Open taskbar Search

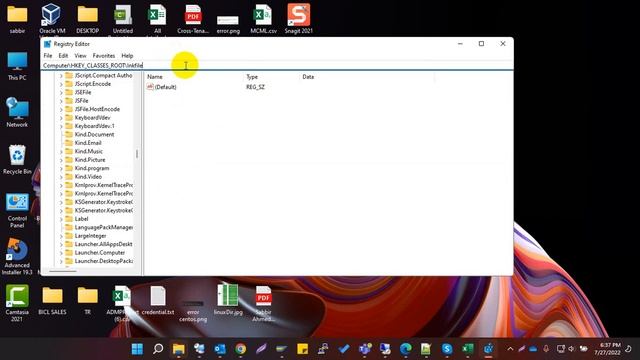point(158,349)
